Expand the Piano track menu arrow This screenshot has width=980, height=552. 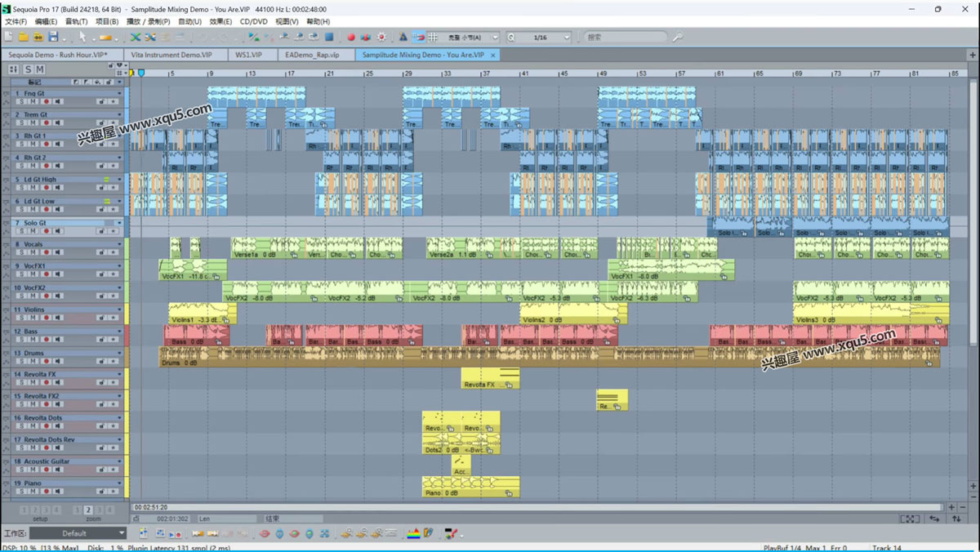tap(119, 483)
